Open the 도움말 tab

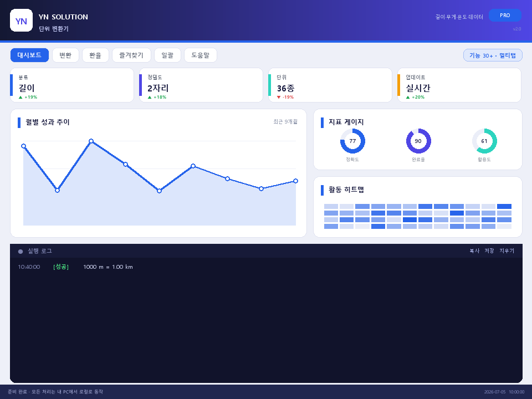(200, 55)
